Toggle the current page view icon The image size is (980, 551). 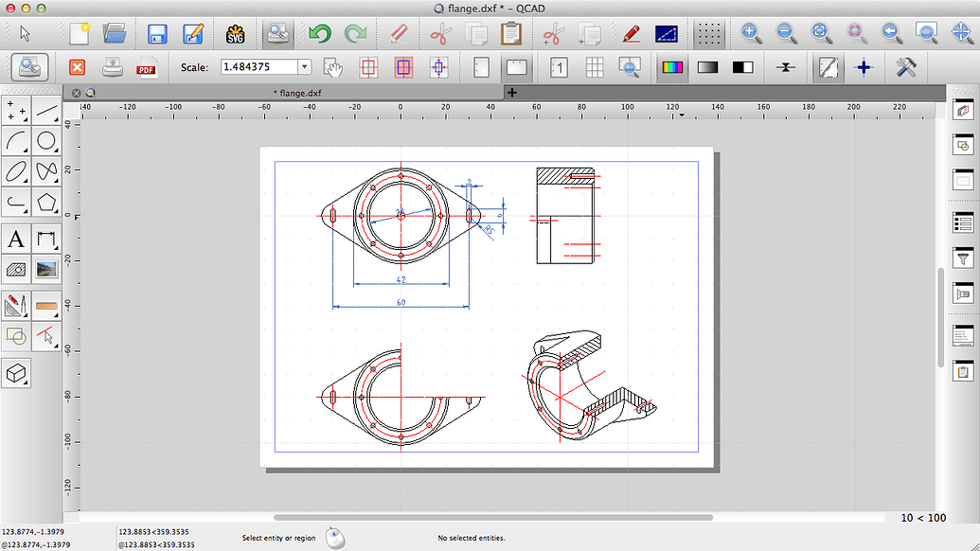point(559,67)
